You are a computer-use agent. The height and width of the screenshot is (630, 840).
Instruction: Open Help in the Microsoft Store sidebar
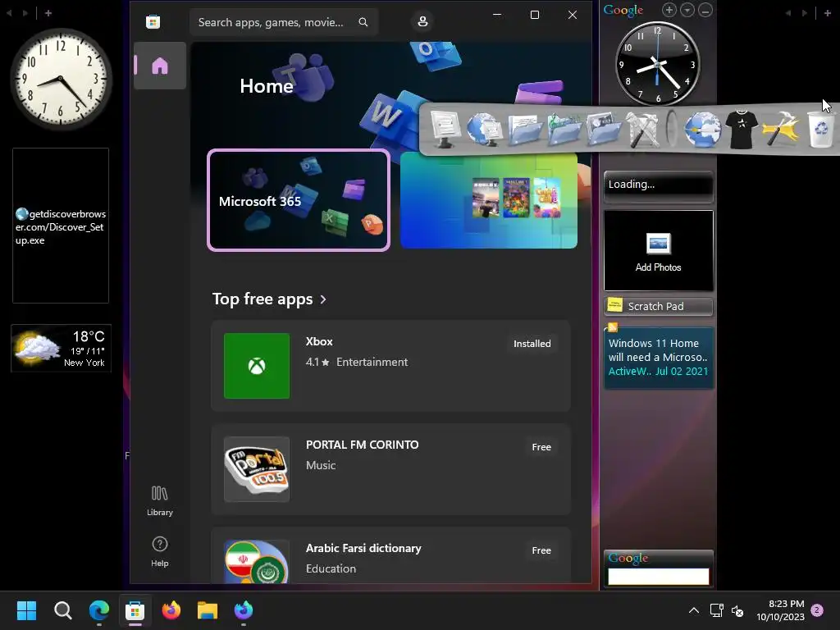pyautogui.click(x=160, y=552)
